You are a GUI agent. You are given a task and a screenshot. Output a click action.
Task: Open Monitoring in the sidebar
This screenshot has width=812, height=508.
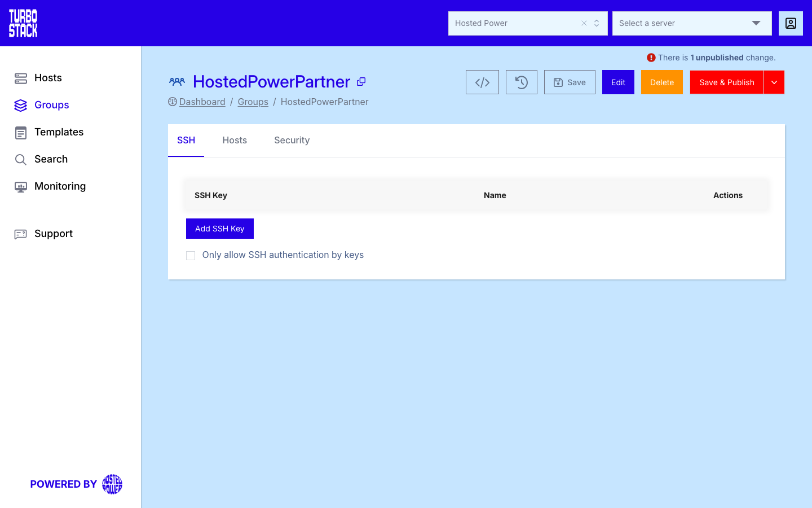click(50, 186)
